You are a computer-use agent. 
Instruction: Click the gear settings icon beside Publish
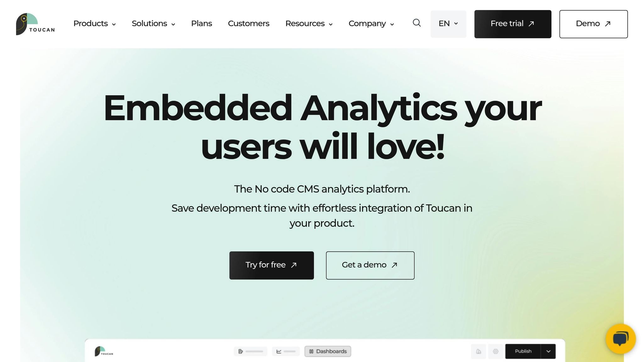click(496, 351)
